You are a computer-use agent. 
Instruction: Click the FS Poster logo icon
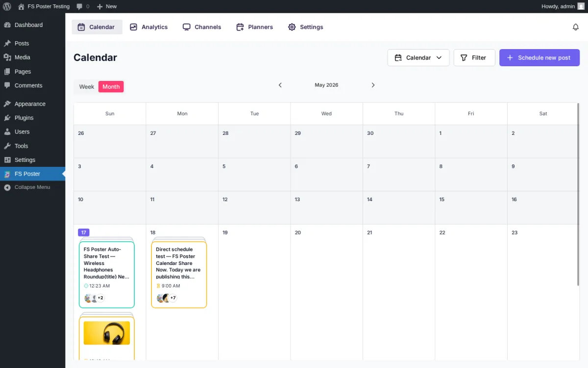pos(7,174)
